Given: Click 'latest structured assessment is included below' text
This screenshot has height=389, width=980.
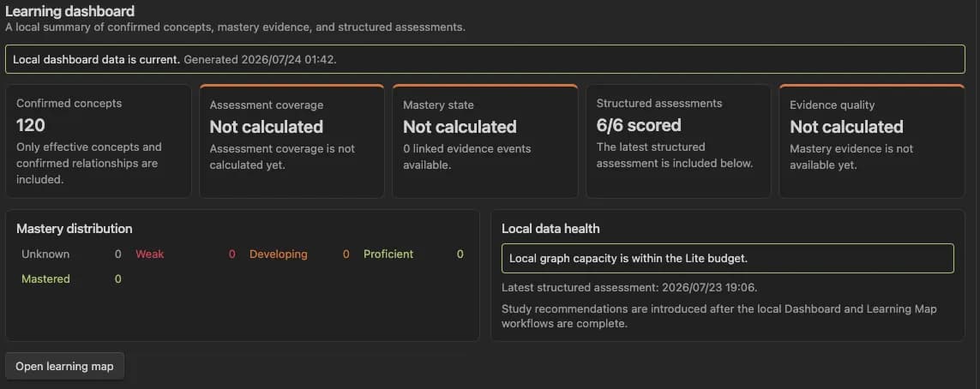Looking at the screenshot, I should 675,155.
